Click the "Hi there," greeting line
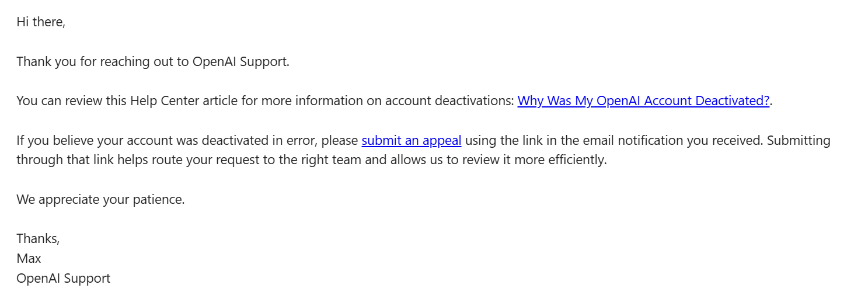 click(41, 22)
